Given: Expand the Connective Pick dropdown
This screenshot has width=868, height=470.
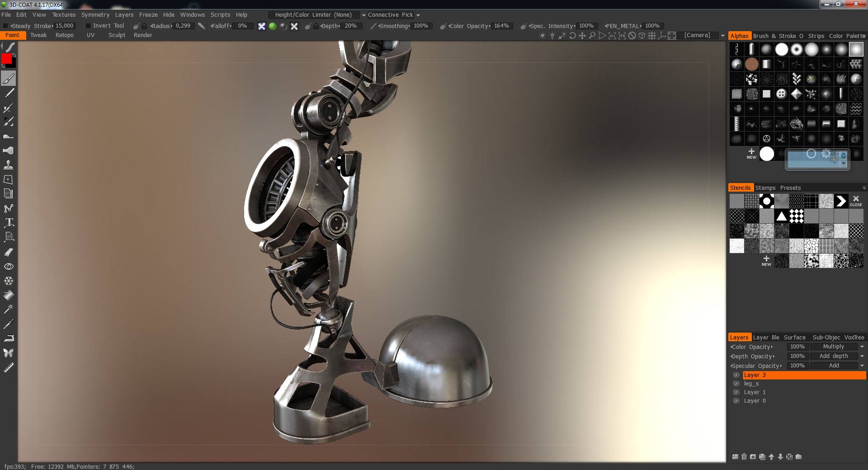Looking at the screenshot, I should pos(394,15).
